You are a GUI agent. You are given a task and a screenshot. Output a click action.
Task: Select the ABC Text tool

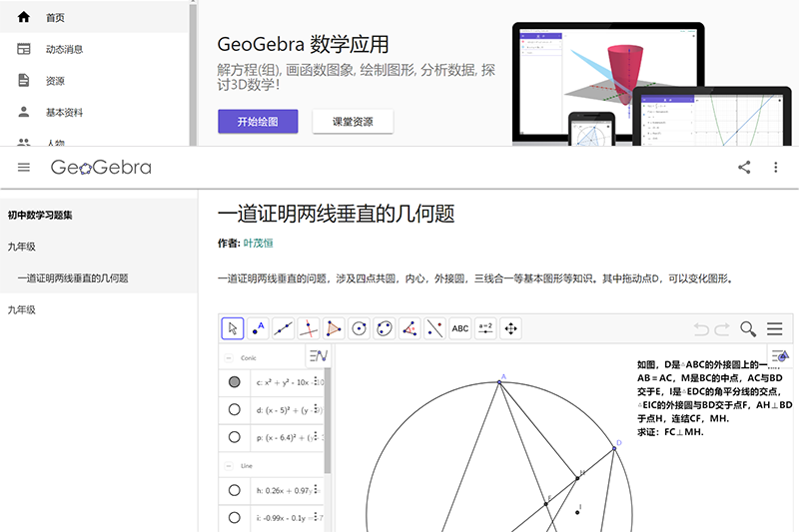[x=460, y=328]
